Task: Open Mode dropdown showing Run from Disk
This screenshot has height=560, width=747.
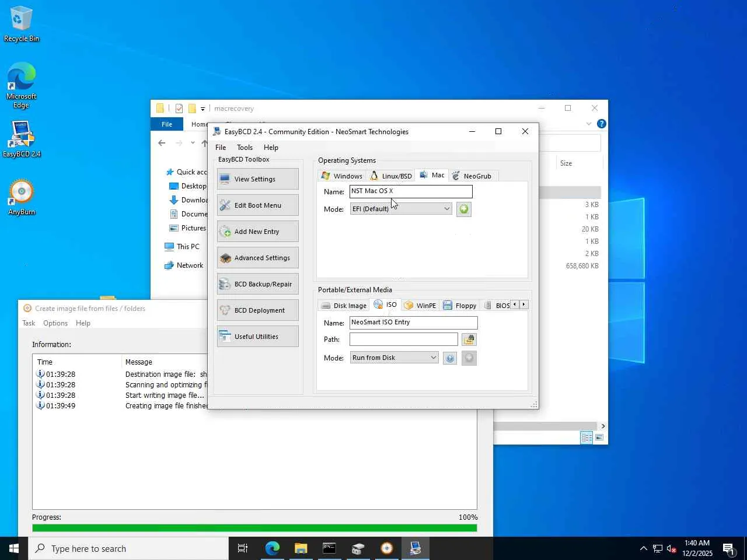Action: click(394, 358)
